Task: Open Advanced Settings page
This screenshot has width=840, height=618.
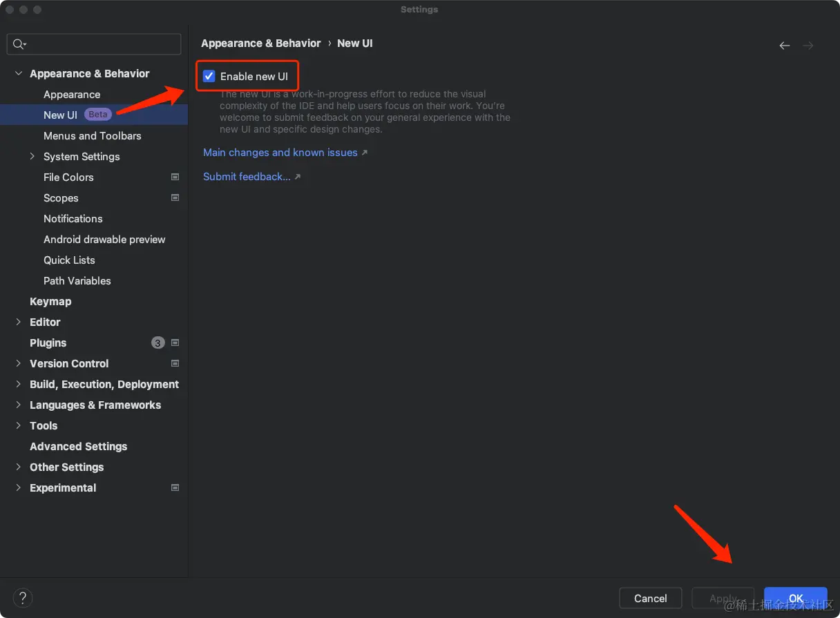Action: point(79,447)
